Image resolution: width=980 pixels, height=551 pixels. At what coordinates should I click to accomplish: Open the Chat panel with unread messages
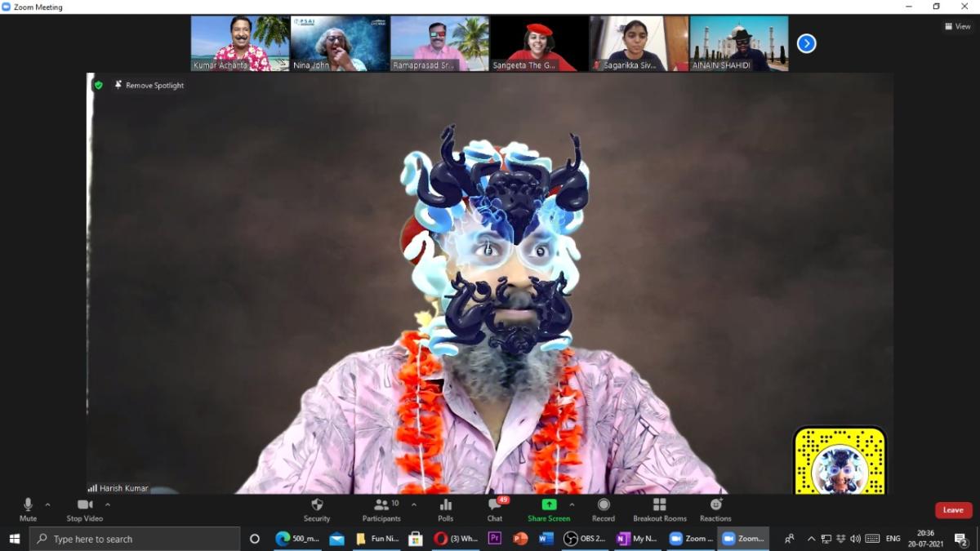click(495, 505)
